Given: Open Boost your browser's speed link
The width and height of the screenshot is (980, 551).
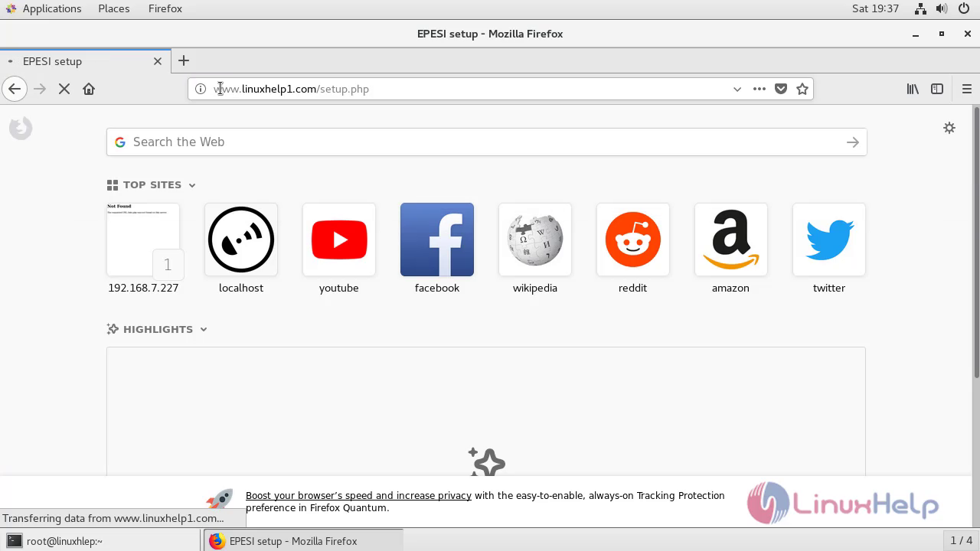Looking at the screenshot, I should tap(358, 496).
